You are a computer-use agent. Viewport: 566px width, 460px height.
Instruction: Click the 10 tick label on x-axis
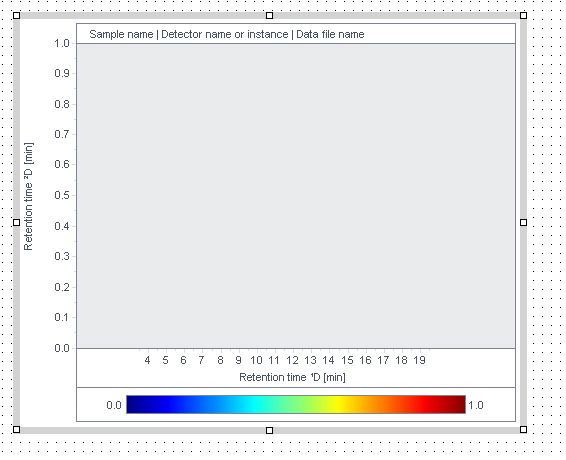256,360
